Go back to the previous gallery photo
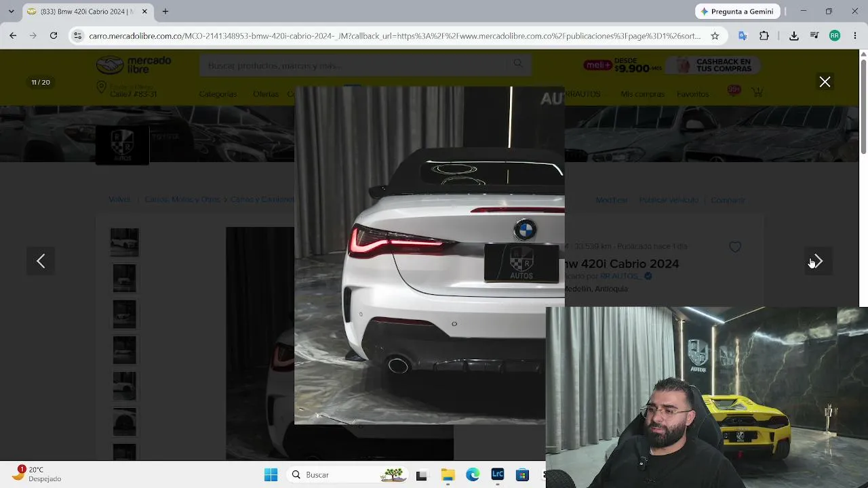Screen dimensions: 868x488 pyautogui.click(x=41, y=261)
